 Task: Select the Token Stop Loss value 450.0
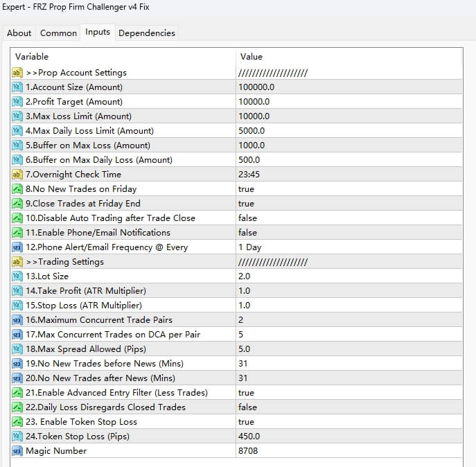tap(249, 437)
